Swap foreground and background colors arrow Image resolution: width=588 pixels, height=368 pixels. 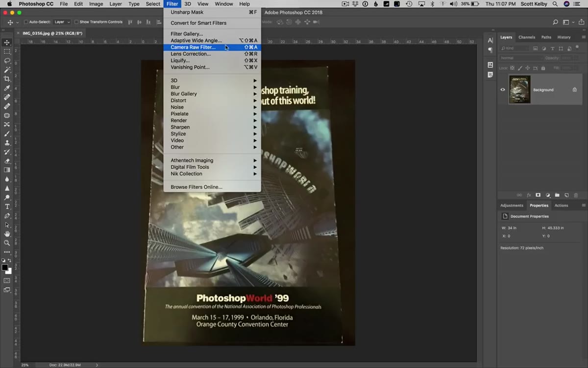tap(10, 261)
